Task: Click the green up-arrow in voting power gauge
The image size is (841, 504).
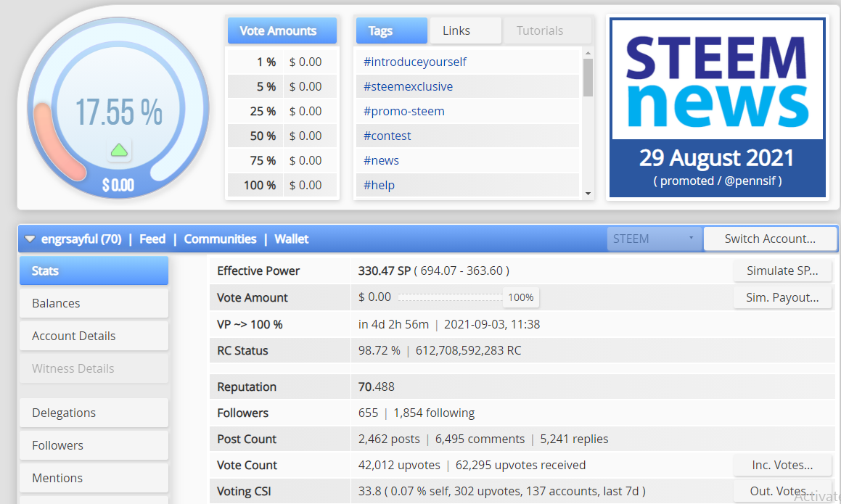Action: [x=119, y=150]
